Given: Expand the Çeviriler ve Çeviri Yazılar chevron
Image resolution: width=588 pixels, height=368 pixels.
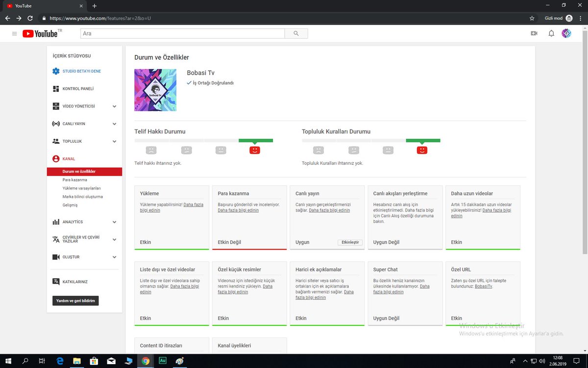Looking at the screenshot, I should [114, 239].
